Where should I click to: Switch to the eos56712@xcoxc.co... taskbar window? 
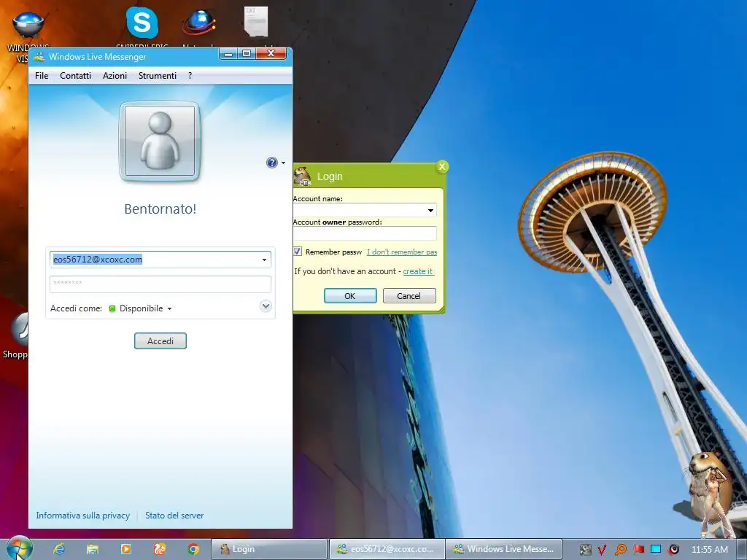point(387,549)
